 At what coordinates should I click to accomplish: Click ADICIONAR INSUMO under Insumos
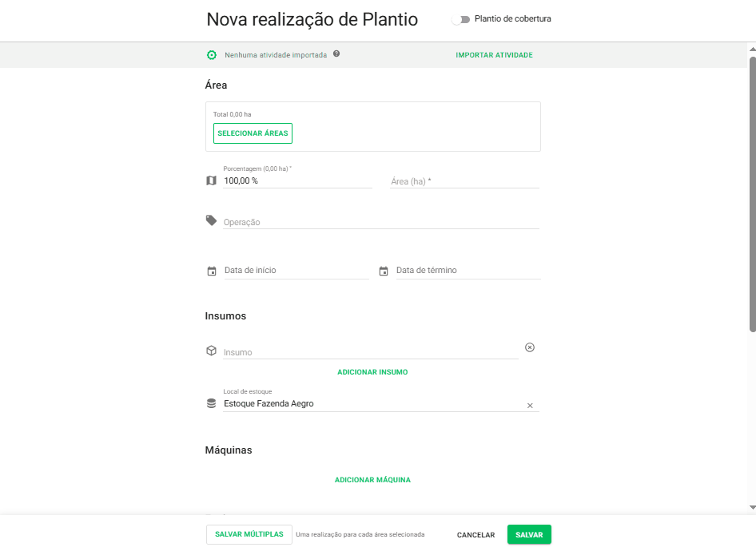point(372,371)
